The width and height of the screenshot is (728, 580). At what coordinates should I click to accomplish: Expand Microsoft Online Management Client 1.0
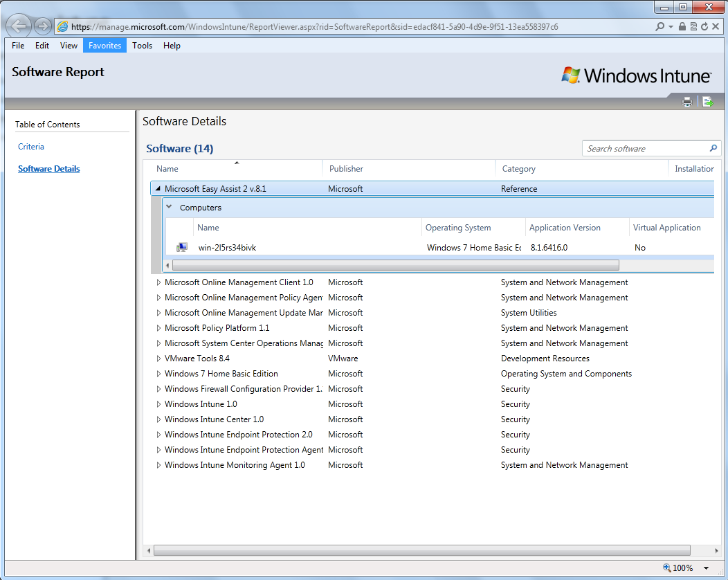point(158,282)
